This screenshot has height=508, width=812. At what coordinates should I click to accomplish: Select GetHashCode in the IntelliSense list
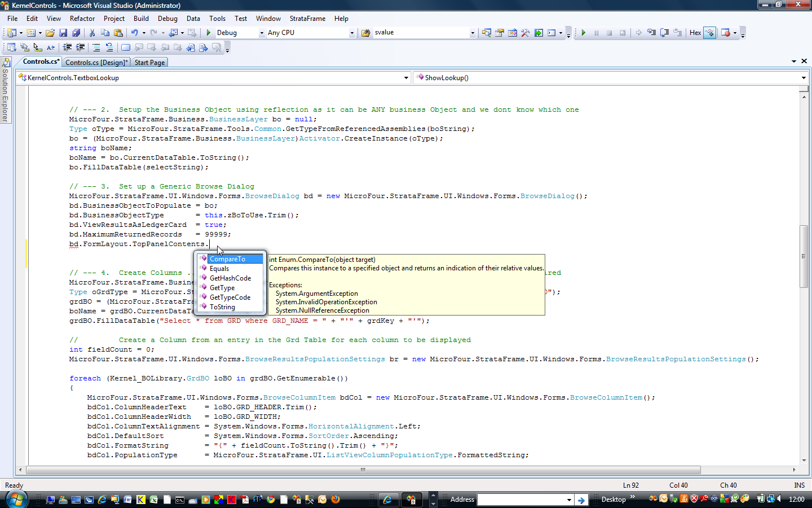[x=230, y=278]
